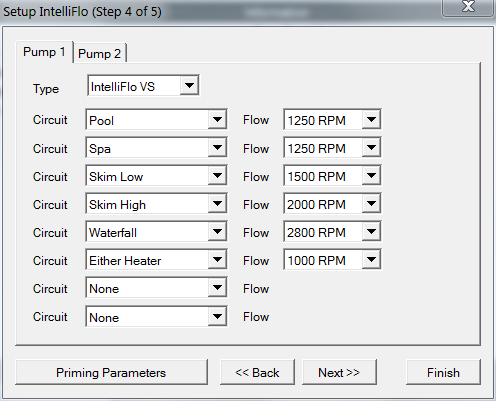
Task: Select the Pump 1 tab
Action: (44, 52)
